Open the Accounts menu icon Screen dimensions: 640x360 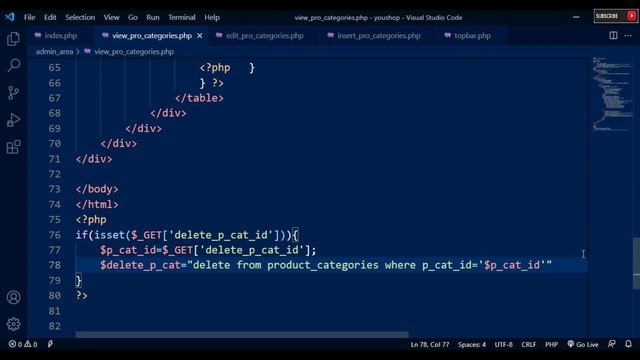click(13, 297)
